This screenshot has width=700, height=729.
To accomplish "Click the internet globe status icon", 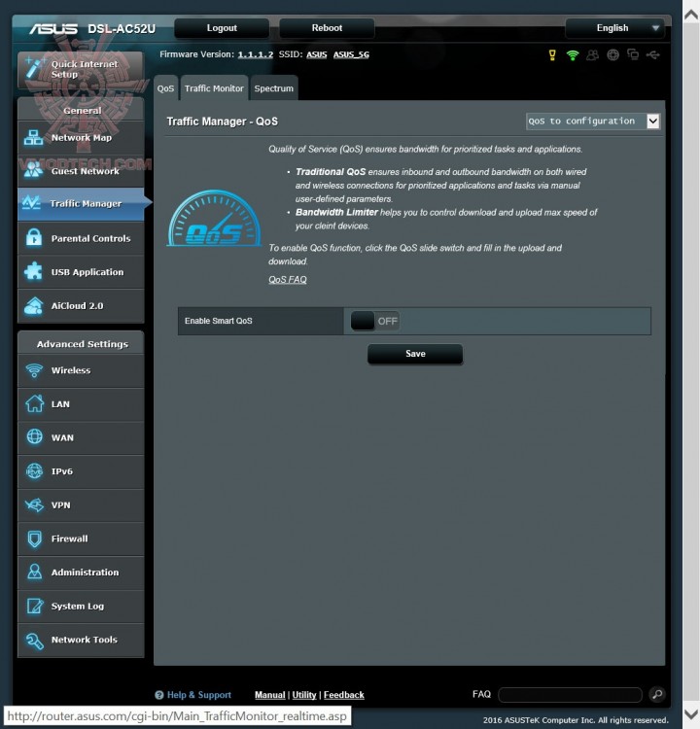I will click(613, 54).
